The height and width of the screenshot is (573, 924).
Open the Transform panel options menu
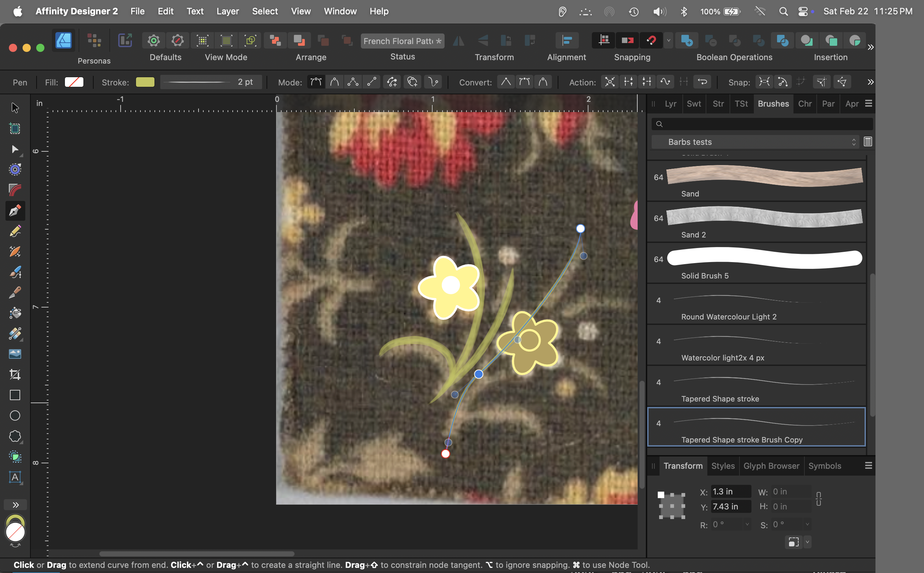coord(868,465)
